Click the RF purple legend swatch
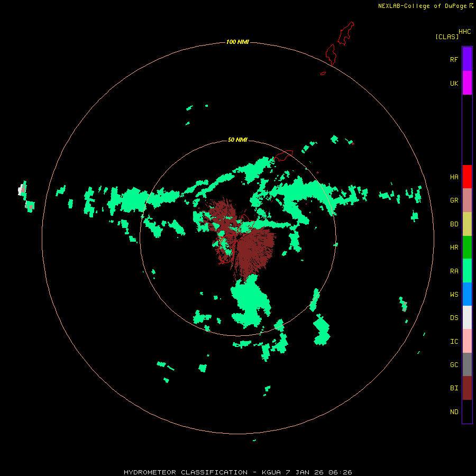476x476 pixels. [467, 59]
